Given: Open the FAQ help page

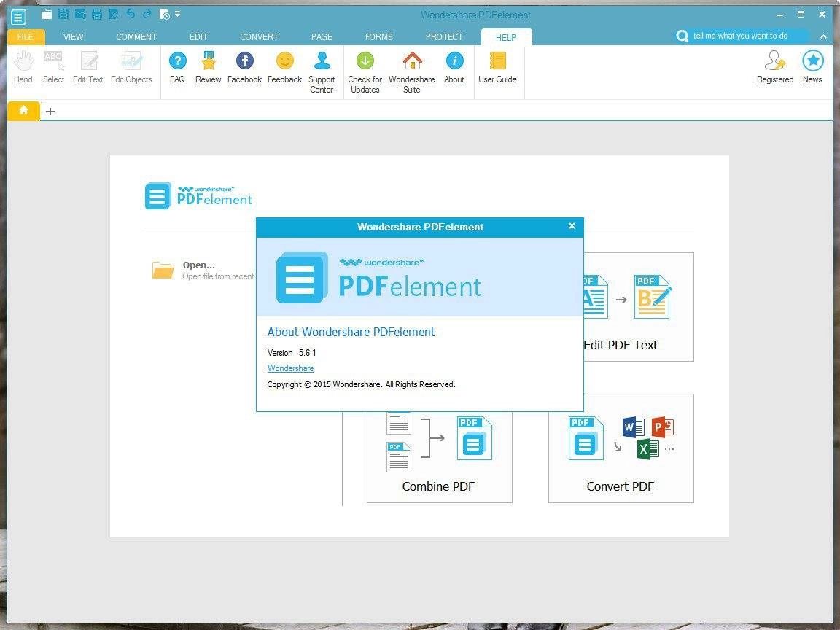Looking at the screenshot, I should pos(177,68).
